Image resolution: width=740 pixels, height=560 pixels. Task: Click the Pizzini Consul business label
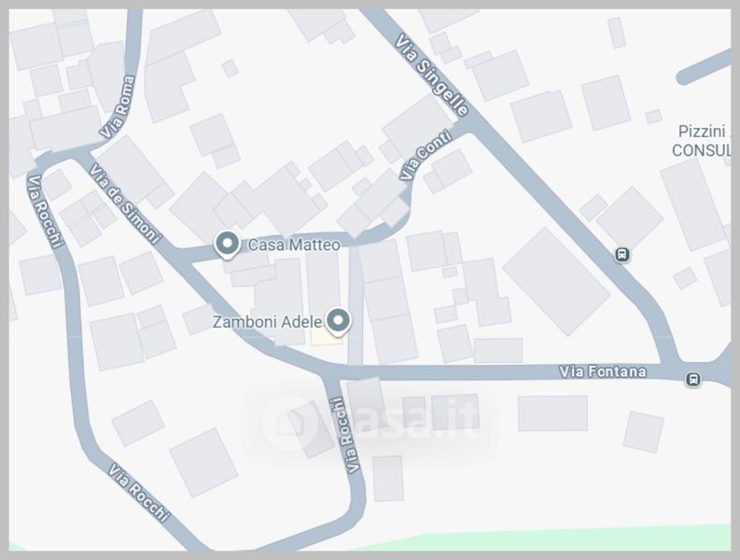(x=703, y=141)
